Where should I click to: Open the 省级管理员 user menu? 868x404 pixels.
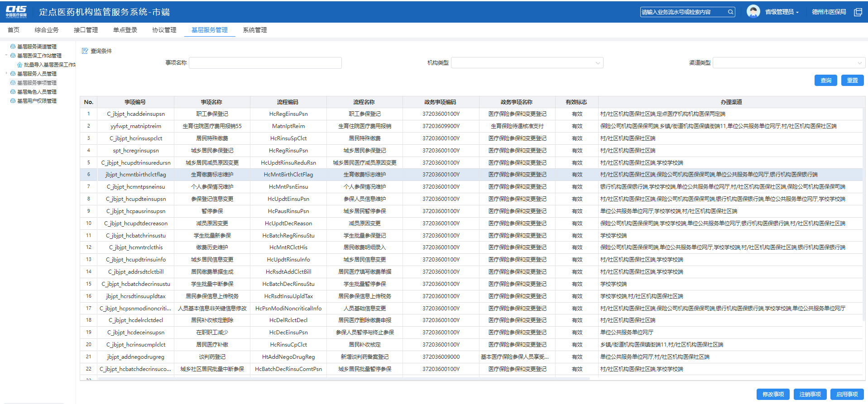[782, 12]
